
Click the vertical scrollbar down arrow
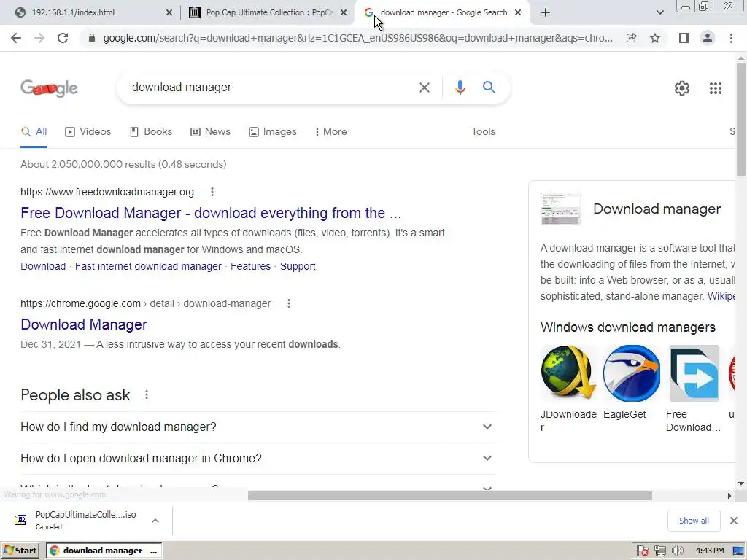coord(741,484)
